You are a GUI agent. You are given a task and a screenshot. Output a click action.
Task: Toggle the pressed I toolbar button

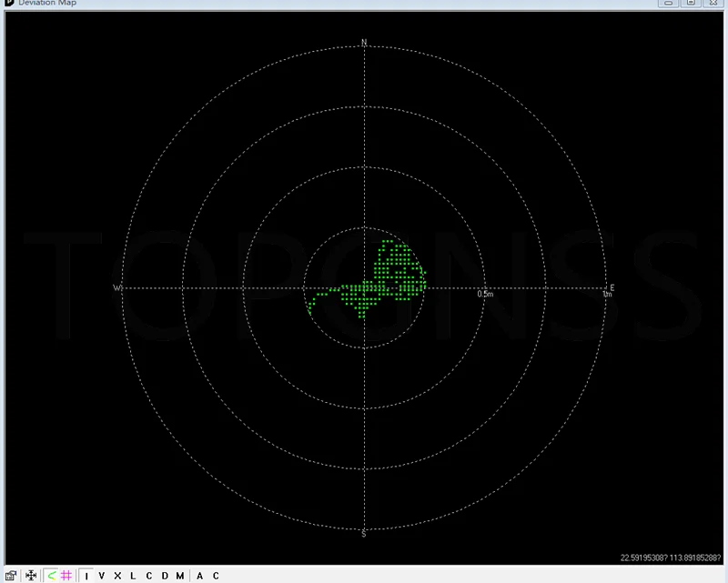point(86,576)
